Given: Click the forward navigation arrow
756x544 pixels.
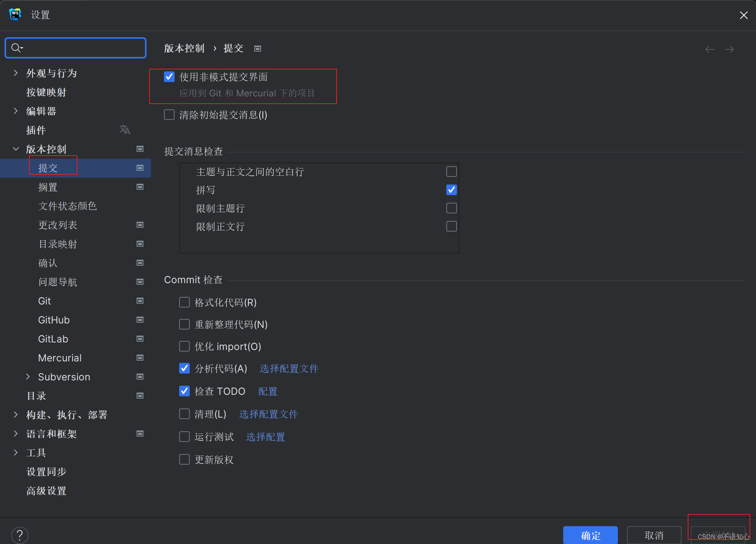Looking at the screenshot, I should click(x=729, y=49).
